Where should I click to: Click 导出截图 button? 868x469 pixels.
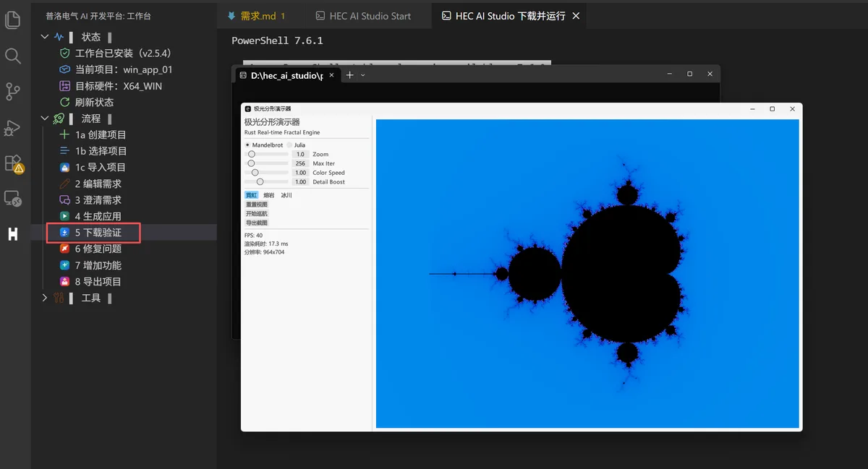click(257, 223)
